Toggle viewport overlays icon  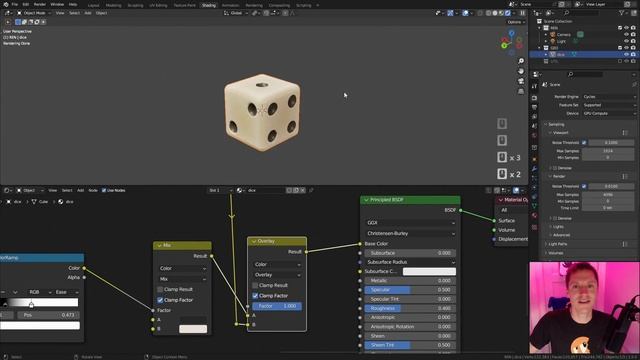466,13
